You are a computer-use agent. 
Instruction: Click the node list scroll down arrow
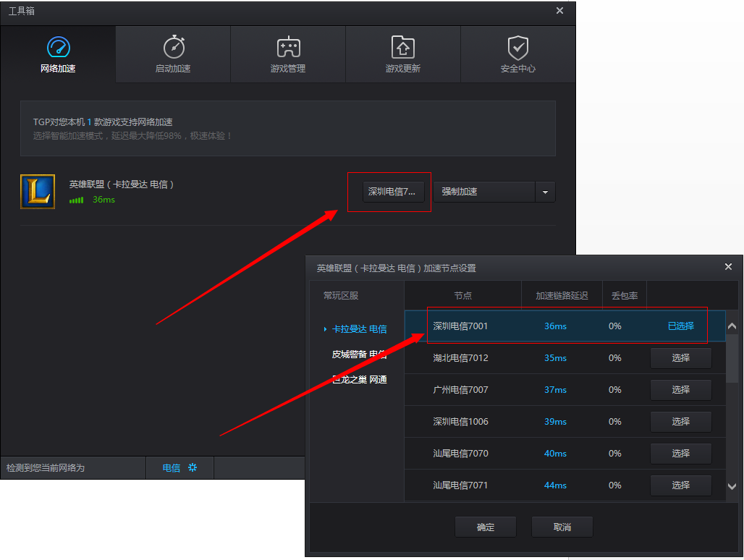tap(732, 486)
